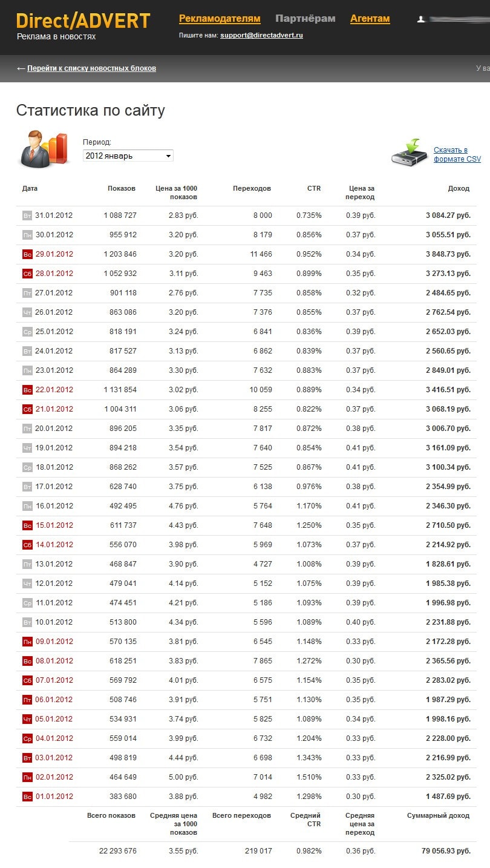Click the date 15.01.2012 in table
The image size is (490, 868).
click(54, 525)
